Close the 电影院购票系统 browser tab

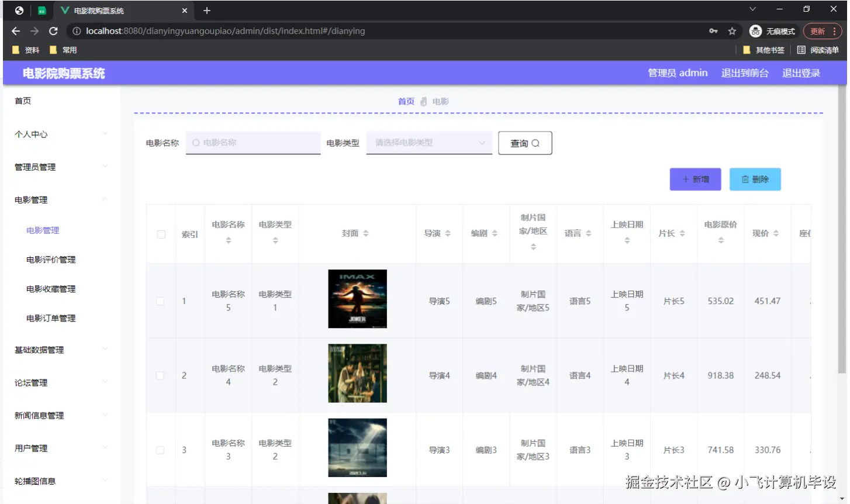point(185,11)
